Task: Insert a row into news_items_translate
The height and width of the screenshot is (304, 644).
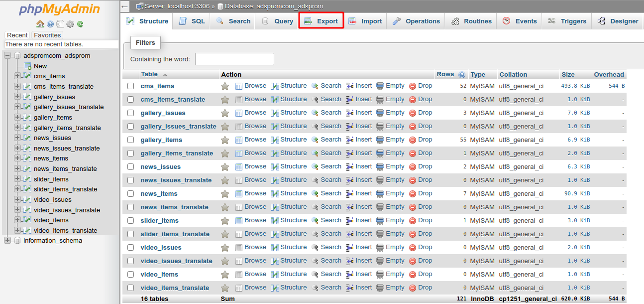Action: [x=359, y=207]
